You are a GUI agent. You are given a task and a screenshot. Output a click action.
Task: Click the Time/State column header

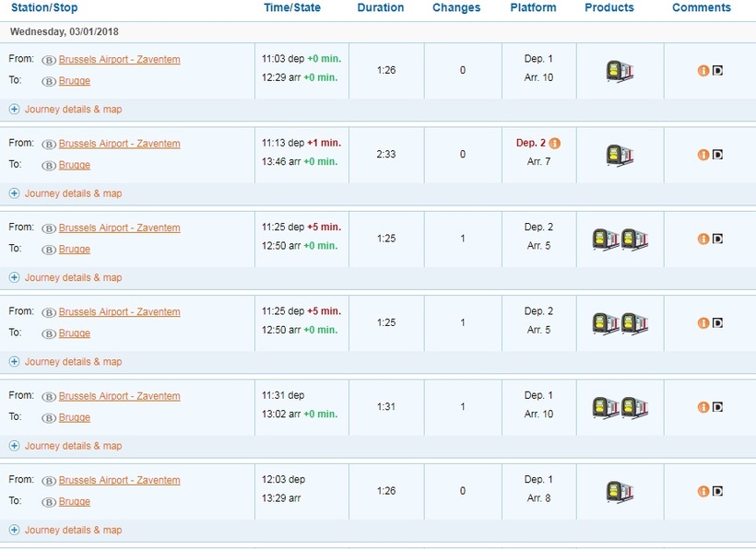[292, 7]
